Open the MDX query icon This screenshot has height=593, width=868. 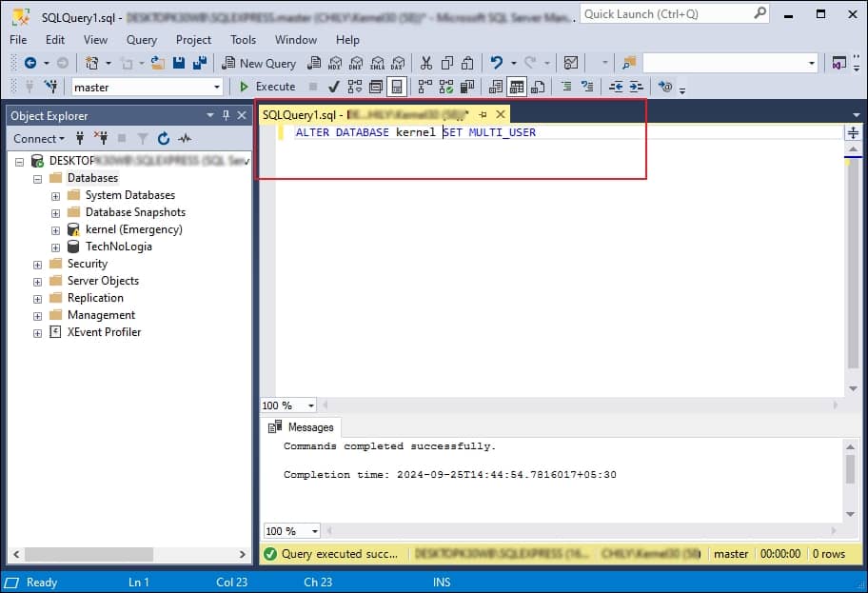(335, 63)
